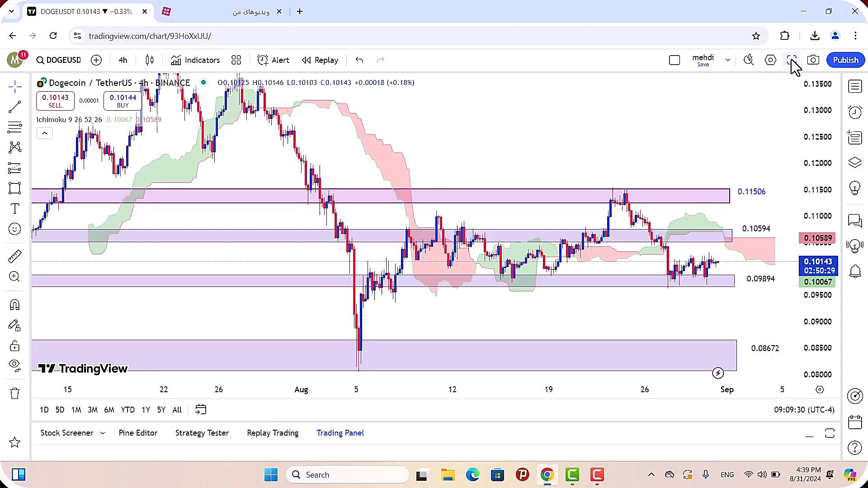This screenshot has height=488, width=868.
Task: Open the Strategy Tester tab
Action: (x=202, y=433)
